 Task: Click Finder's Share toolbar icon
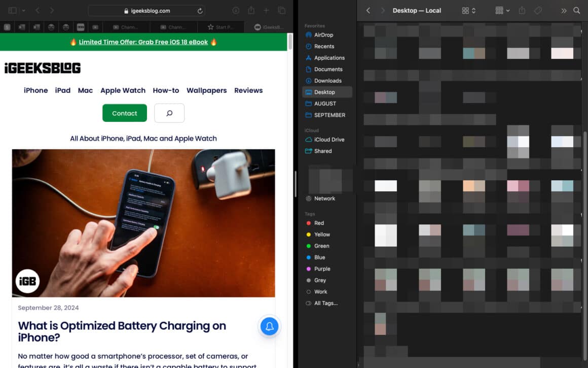tap(522, 10)
